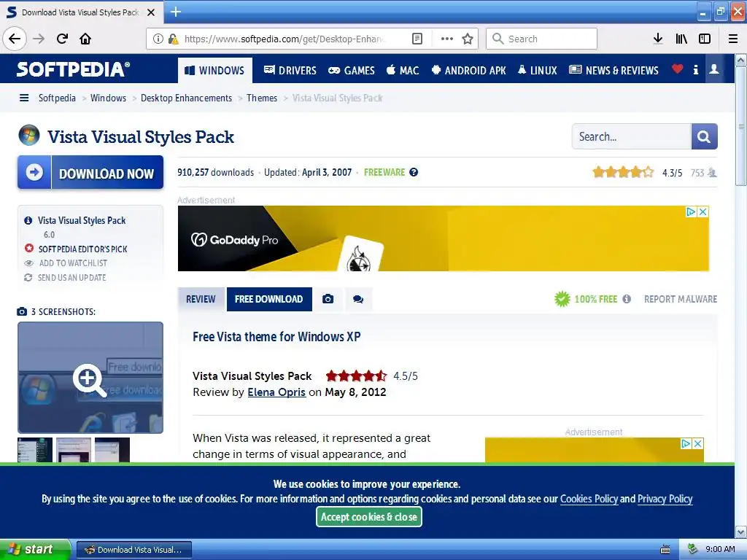Open the third small screenshot thumbnail
747x560 pixels.
pos(112,449)
